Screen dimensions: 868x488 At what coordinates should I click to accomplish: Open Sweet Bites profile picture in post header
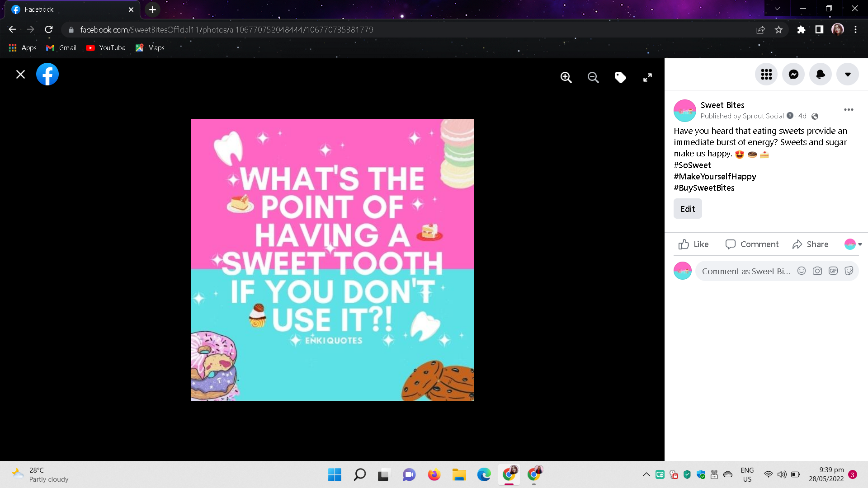[685, 111]
